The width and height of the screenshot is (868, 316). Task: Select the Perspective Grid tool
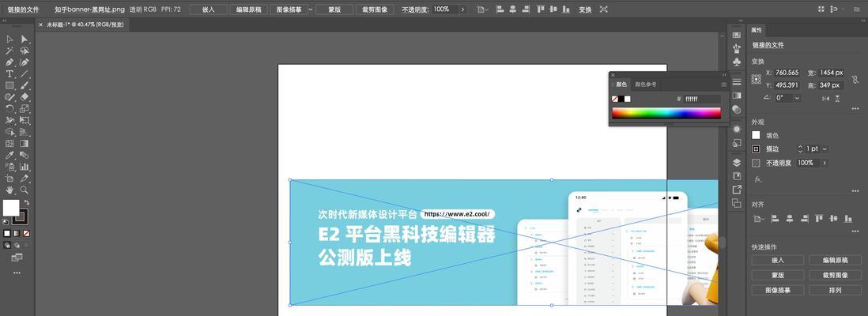pos(25,132)
